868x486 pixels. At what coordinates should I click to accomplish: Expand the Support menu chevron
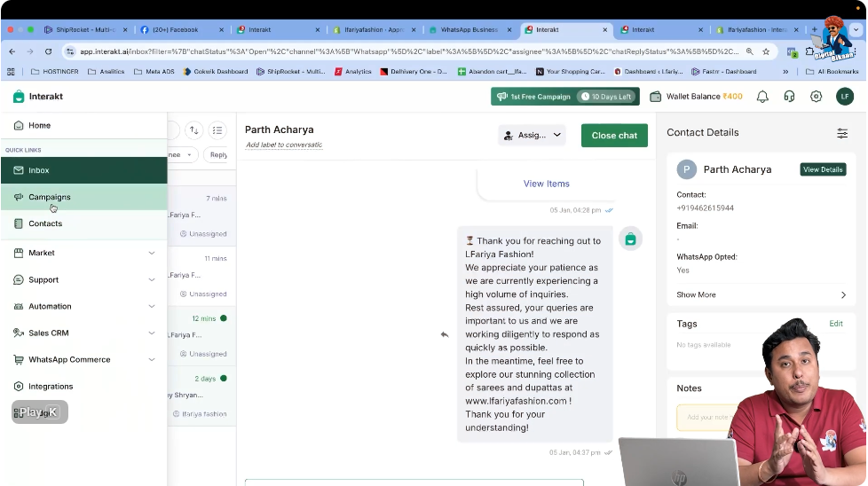click(152, 279)
